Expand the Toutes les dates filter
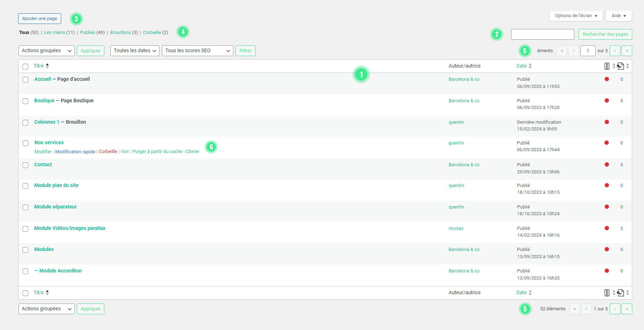Image resolution: width=644 pixels, height=330 pixels. [x=135, y=51]
